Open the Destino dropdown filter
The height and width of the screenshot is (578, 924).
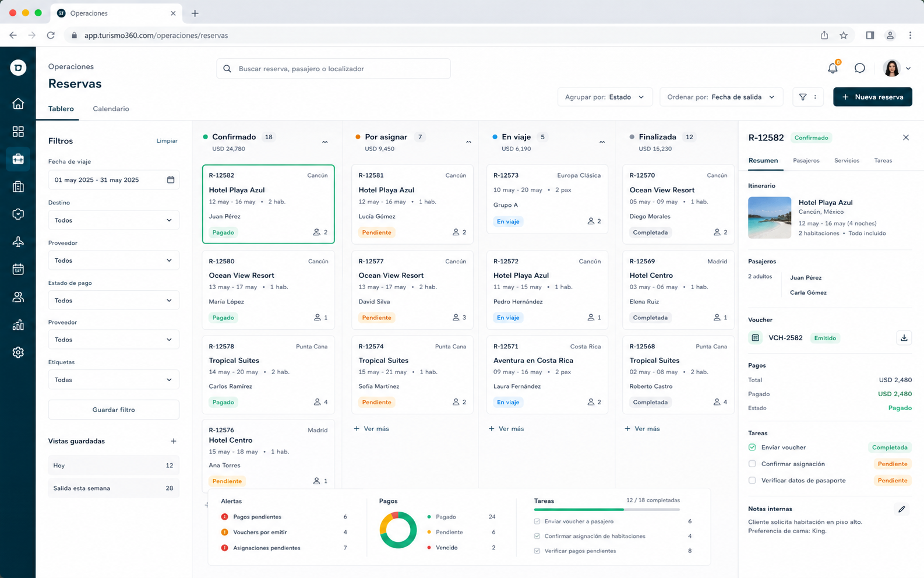(114, 220)
